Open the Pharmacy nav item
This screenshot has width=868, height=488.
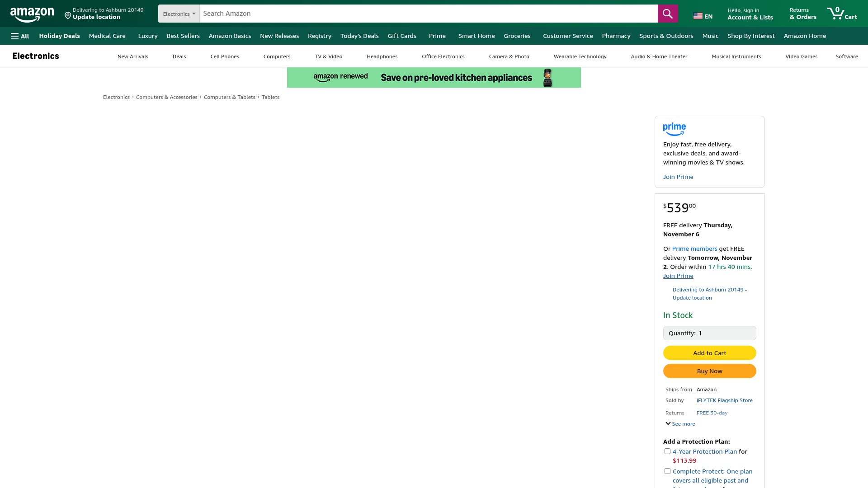(616, 36)
